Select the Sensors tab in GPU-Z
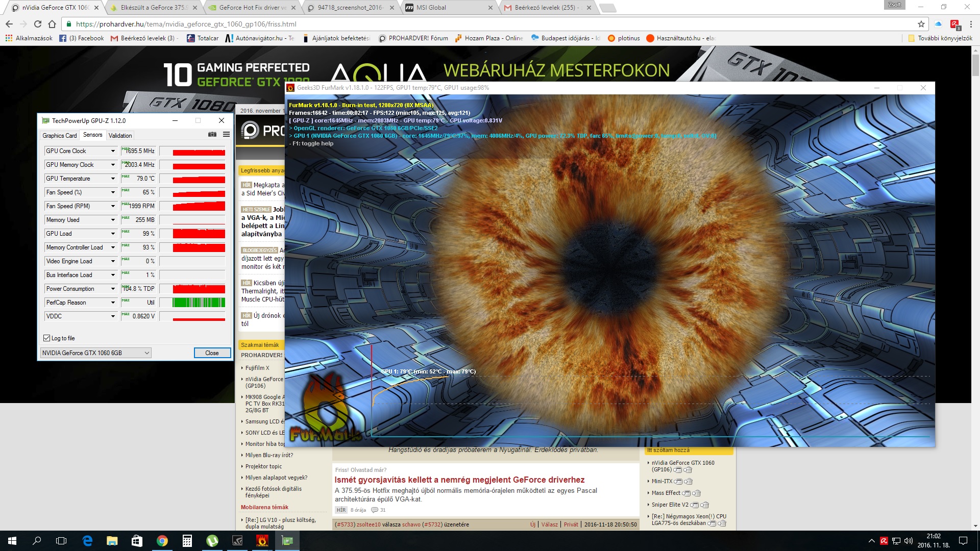The width and height of the screenshot is (980, 551). click(93, 135)
